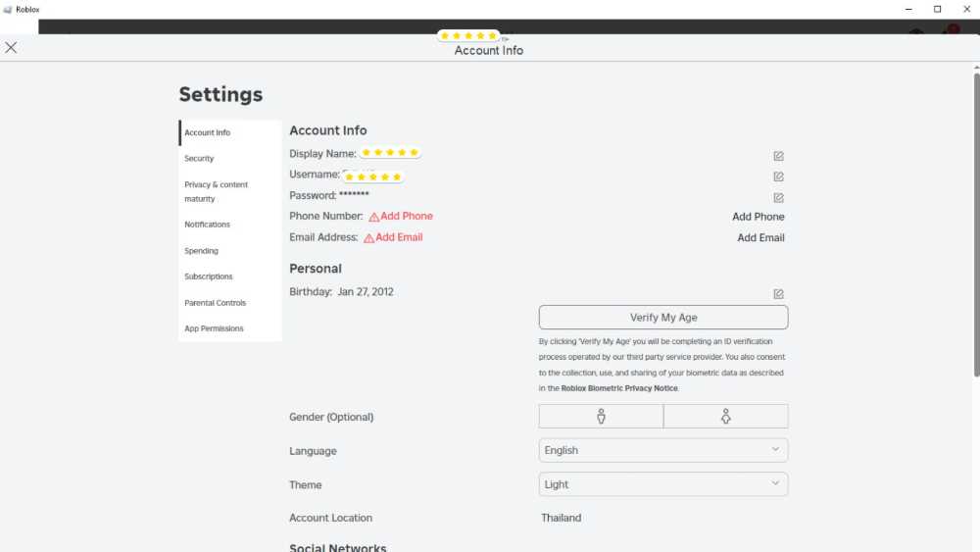This screenshot has height=552, width=980.
Task: Click the Birthday value Jan 27, 2012
Action: (366, 292)
